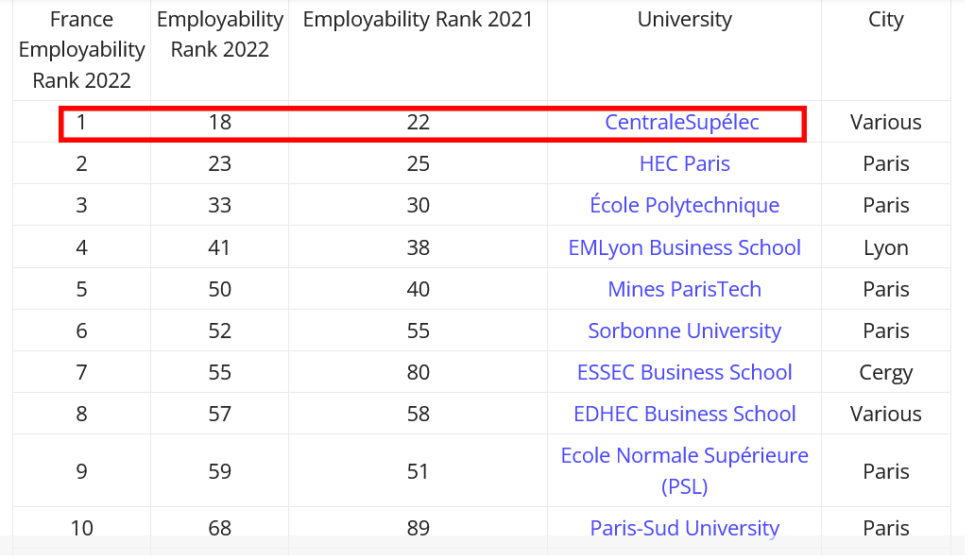Select the Lyon city cell
The height and width of the screenshot is (560, 975).
(x=885, y=247)
